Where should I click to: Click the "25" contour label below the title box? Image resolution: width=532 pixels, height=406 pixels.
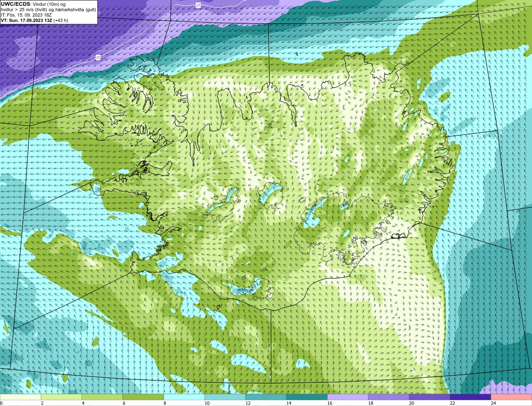pos(98,57)
